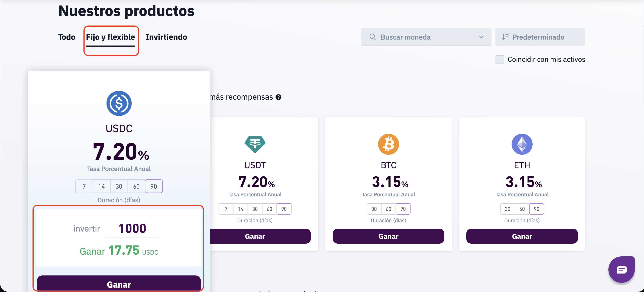Click the sort order icon
The height and width of the screenshot is (292, 644).
point(505,37)
